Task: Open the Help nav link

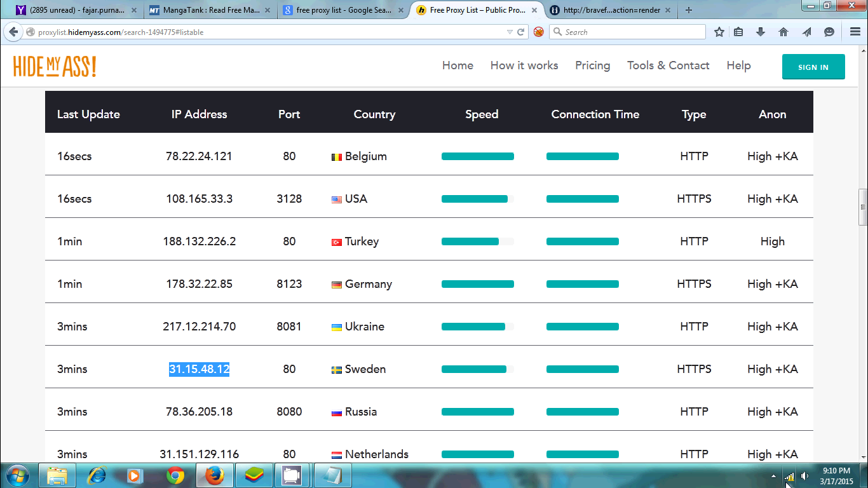Action: (738, 65)
